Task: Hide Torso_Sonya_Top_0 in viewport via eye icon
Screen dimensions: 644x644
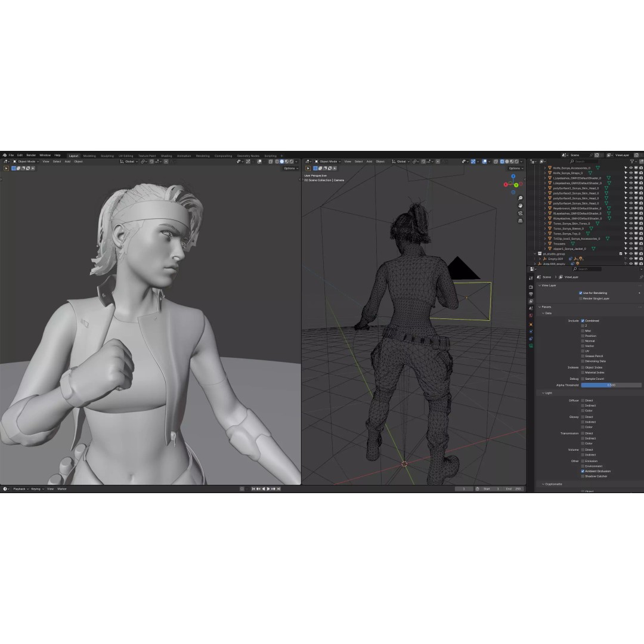Action: [631, 234]
